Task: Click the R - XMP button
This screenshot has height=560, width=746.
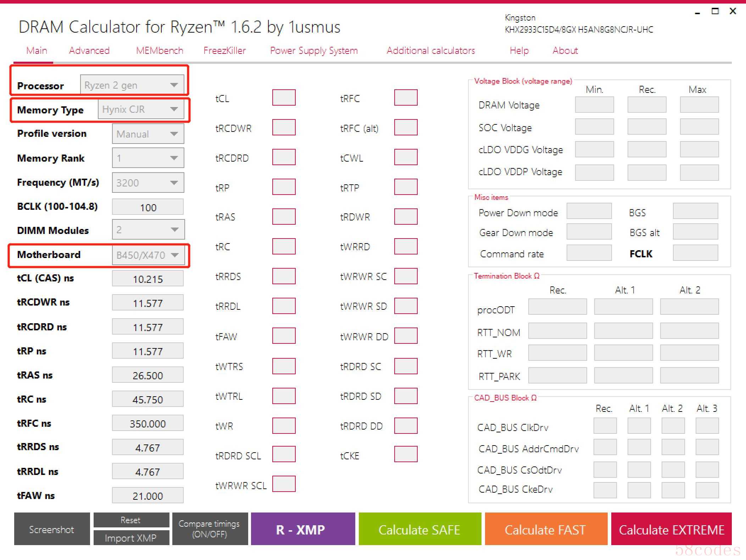Action: [303, 529]
